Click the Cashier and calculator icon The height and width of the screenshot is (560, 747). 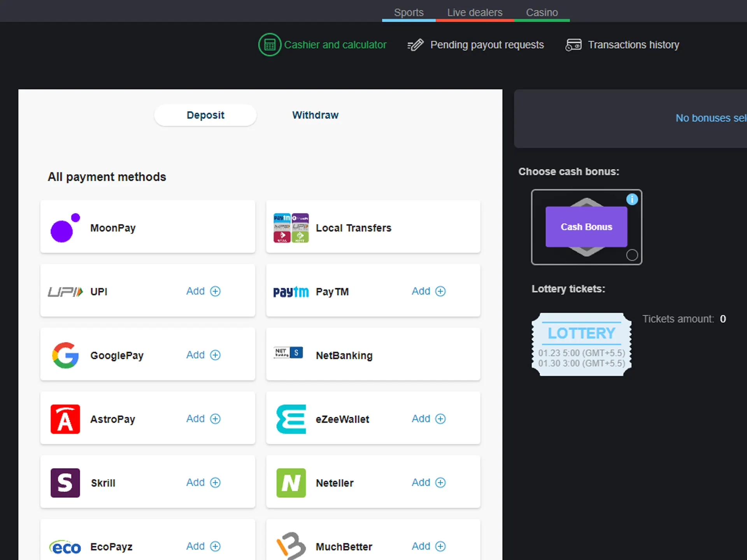pyautogui.click(x=270, y=45)
